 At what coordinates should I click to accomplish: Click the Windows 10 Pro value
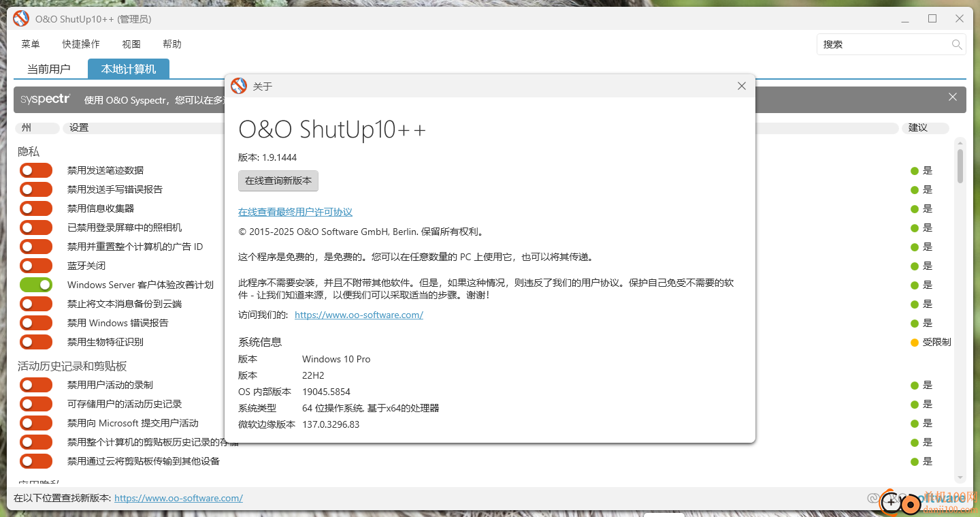tap(336, 359)
